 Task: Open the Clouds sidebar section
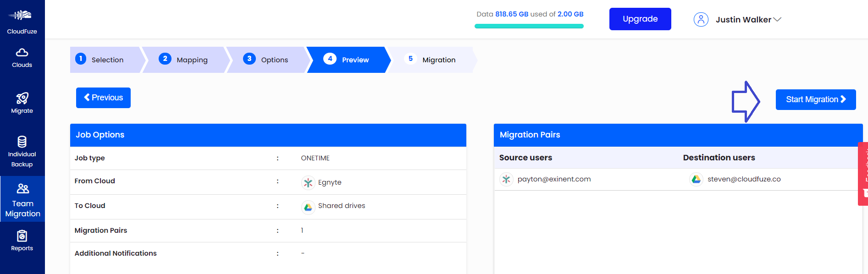tap(22, 58)
